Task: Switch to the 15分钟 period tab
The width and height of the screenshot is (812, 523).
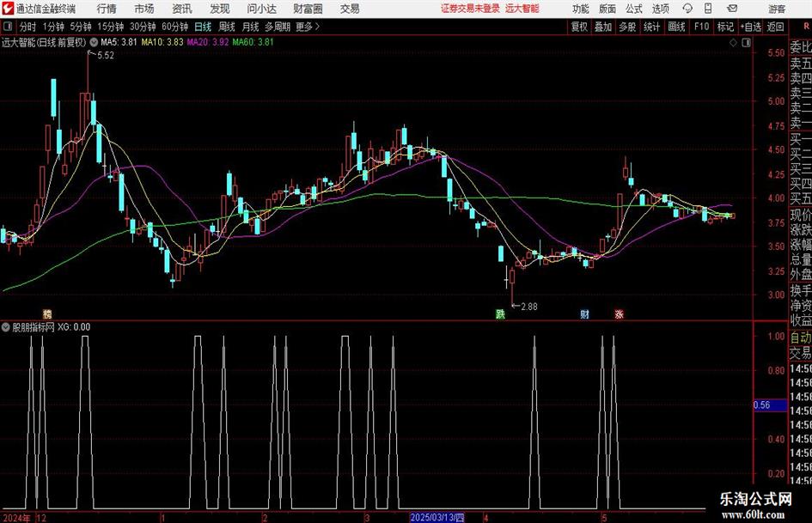Action: click(x=111, y=27)
